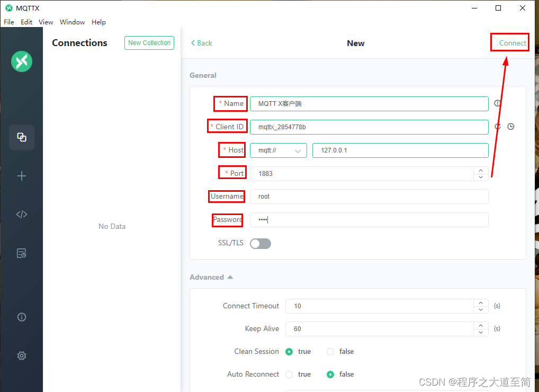
Task: Decrease Connect Timeout value
Action: pyautogui.click(x=481, y=309)
